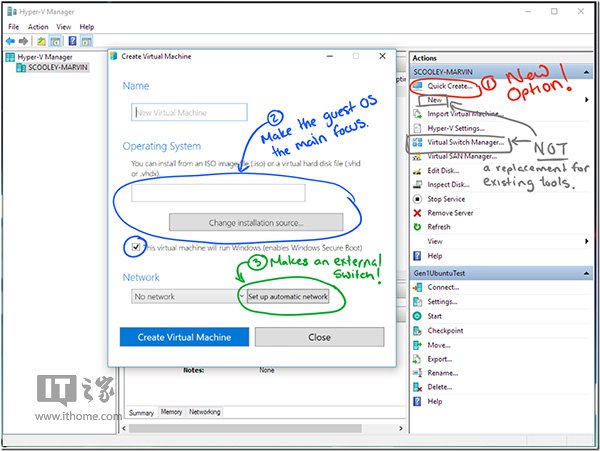Click the installation source path field
The width and height of the screenshot is (600, 451).
pos(218,193)
